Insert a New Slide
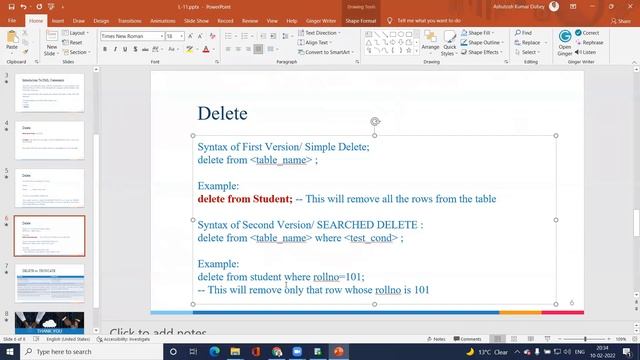The height and width of the screenshot is (360, 640). (x=51, y=43)
